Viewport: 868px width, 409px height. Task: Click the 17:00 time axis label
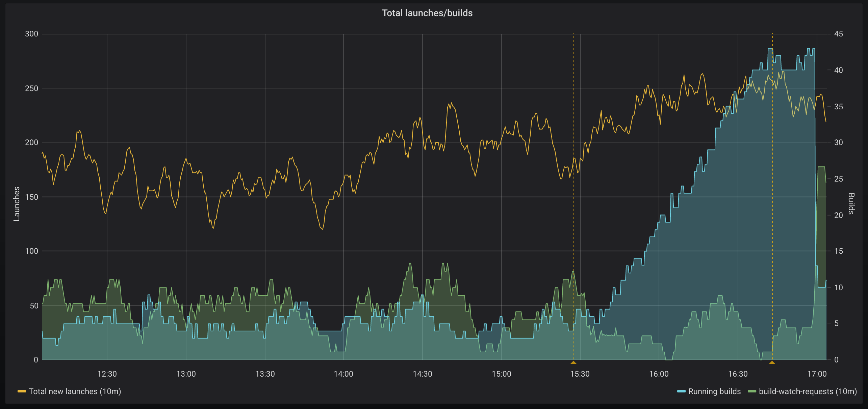[817, 374]
